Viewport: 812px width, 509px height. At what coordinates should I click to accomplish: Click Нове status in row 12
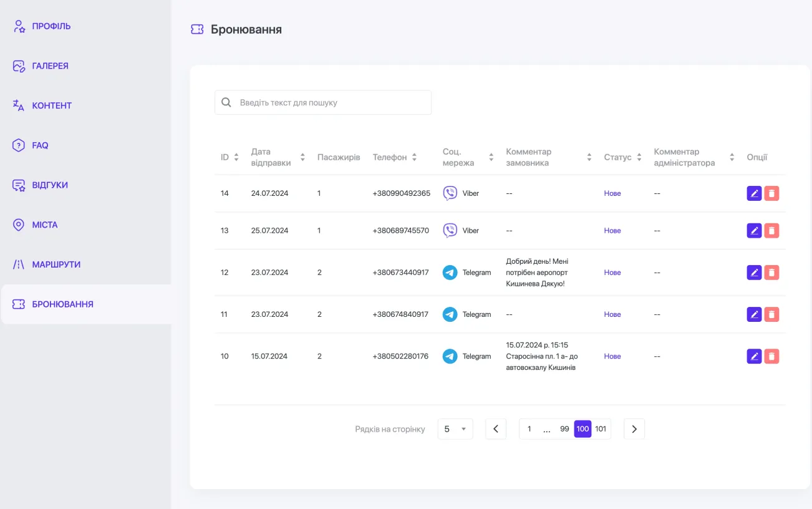(612, 273)
